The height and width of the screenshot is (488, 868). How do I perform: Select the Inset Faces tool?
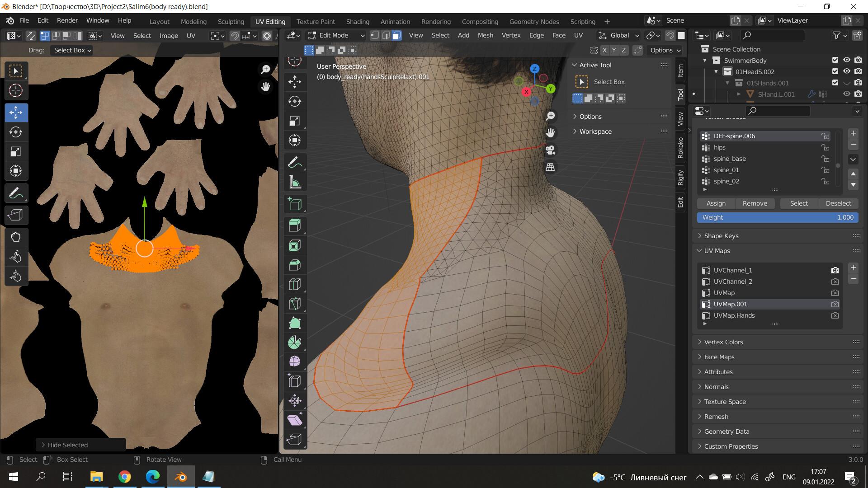[x=295, y=245]
